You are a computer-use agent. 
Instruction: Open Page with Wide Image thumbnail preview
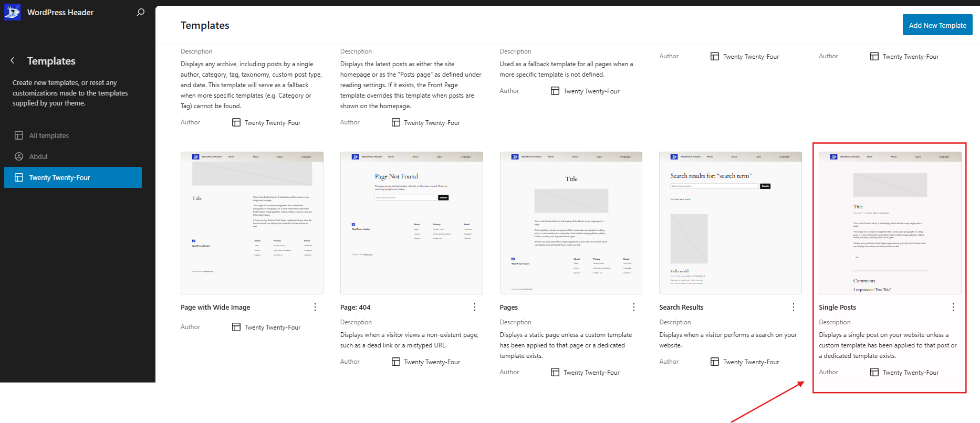pos(252,223)
